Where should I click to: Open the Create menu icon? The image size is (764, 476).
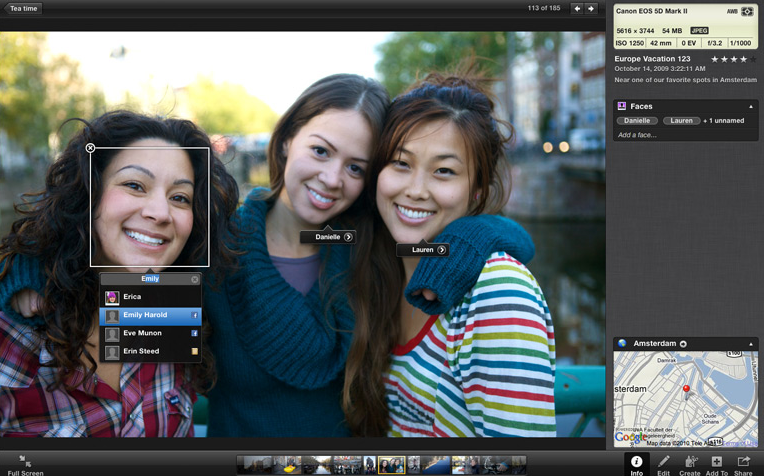click(690, 463)
